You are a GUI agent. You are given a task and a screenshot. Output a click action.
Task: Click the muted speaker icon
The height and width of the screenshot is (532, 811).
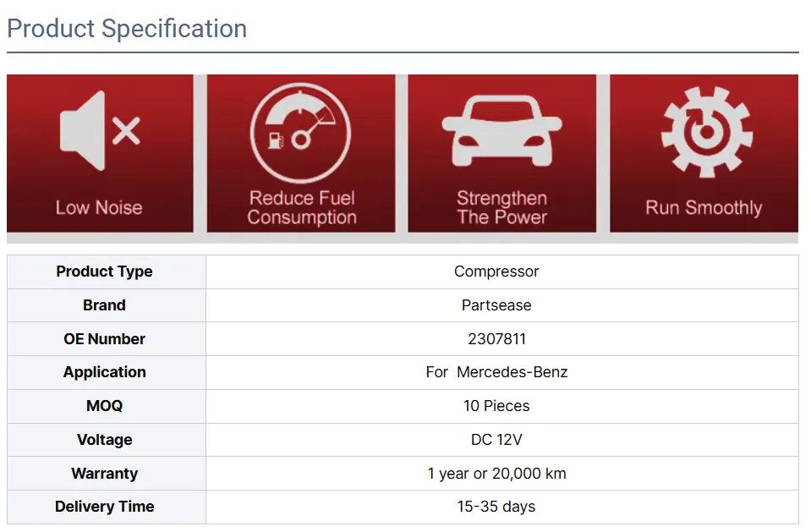click(x=99, y=131)
